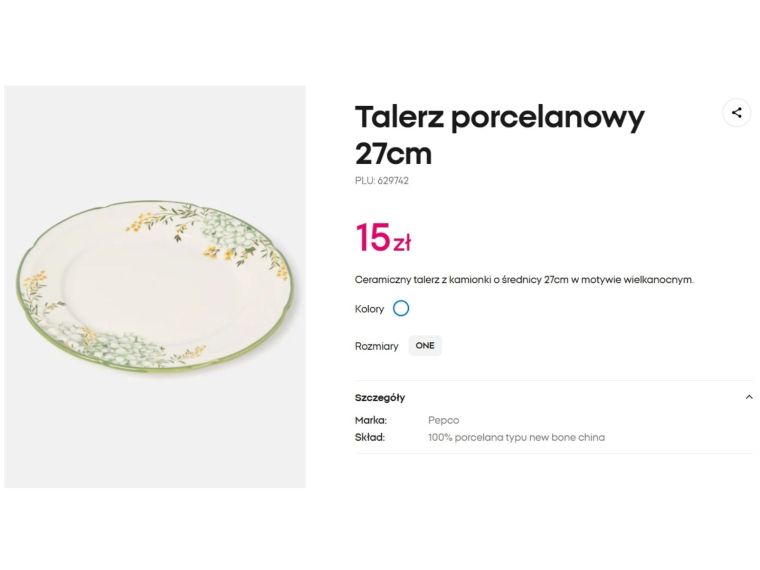Click the number 15 in the price
The image size is (760, 570).
tap(372, 238)
